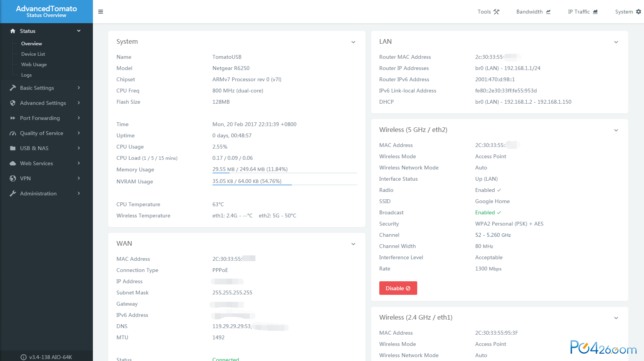
Task: Collapse the LAN panel chevron
Action: 616,42
